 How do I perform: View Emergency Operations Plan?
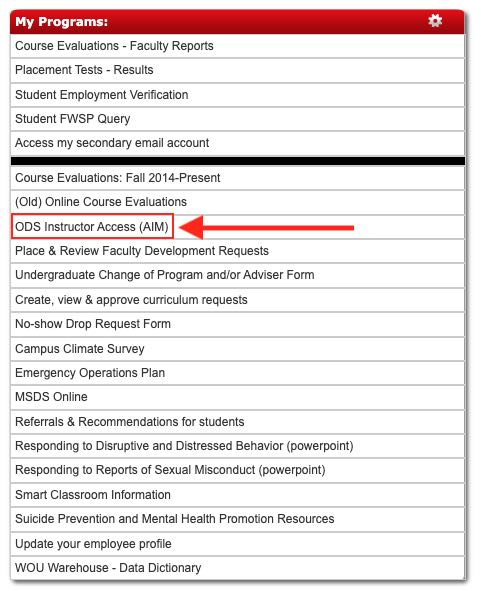[90, 373]
